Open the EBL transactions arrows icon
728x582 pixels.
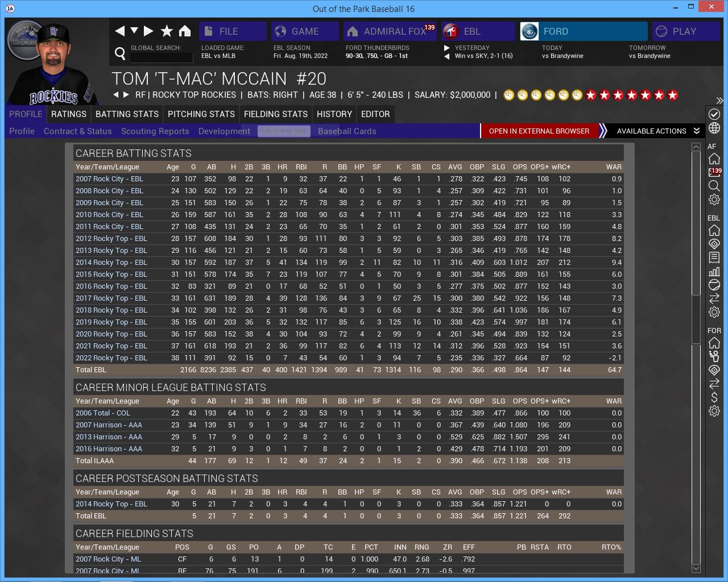714,298
